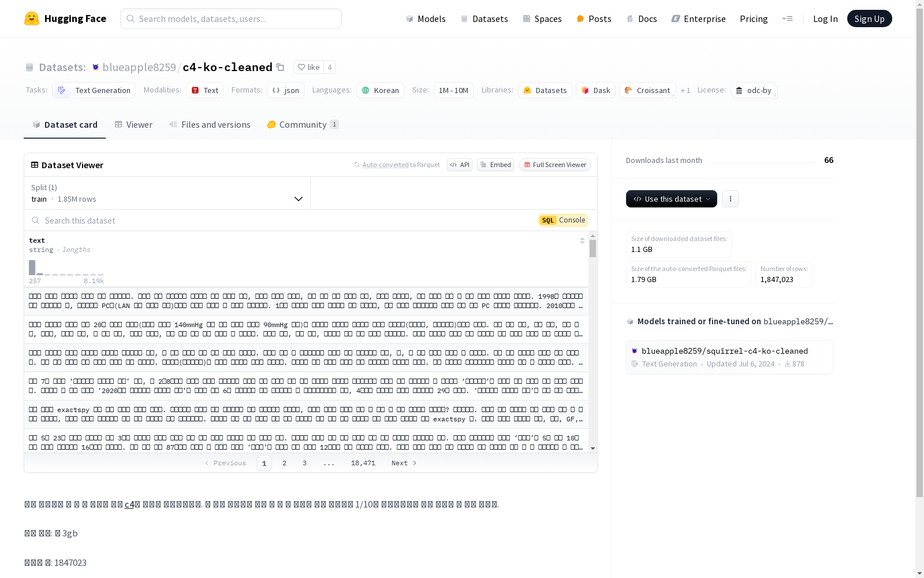Open the SQL Console
924x578 pixels.
click(x=563, y=220)
